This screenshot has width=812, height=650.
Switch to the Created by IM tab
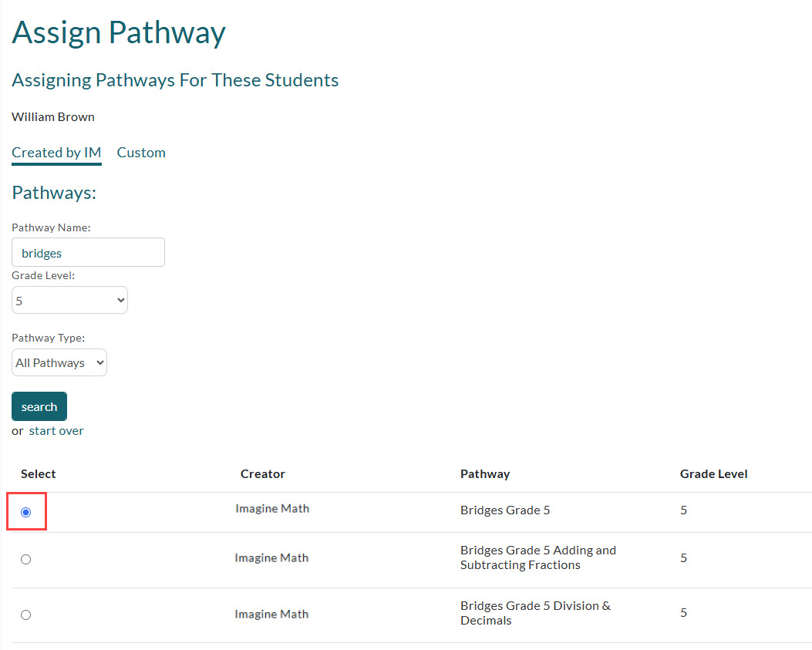(x=56, y=152)
